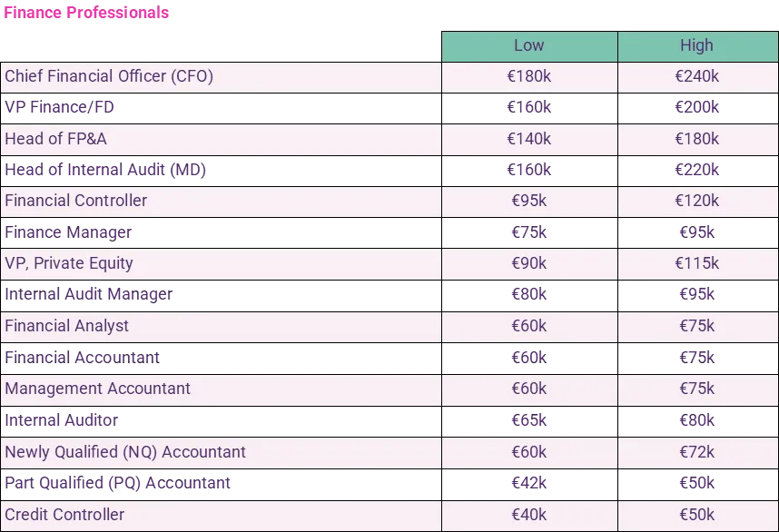
Task: Click the Financial Controller €95k cell
Action: pos(528,201)
